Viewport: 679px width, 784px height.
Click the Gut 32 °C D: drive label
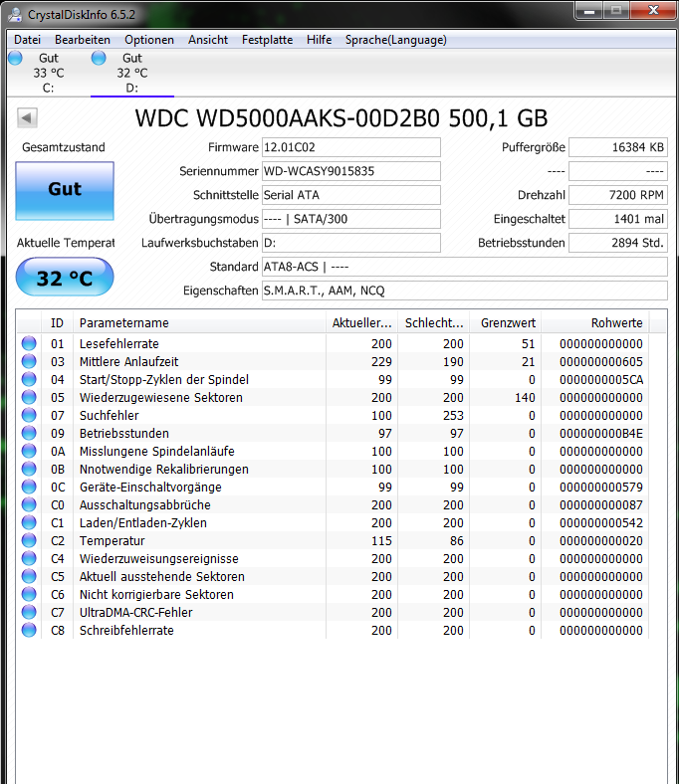[x=132, y=73]
